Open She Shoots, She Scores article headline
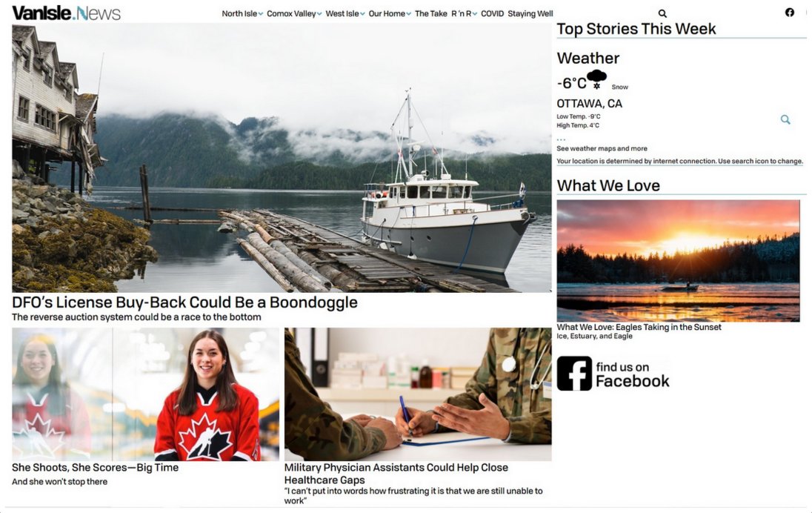The image size is (812, 513). [x=96, y=467]
